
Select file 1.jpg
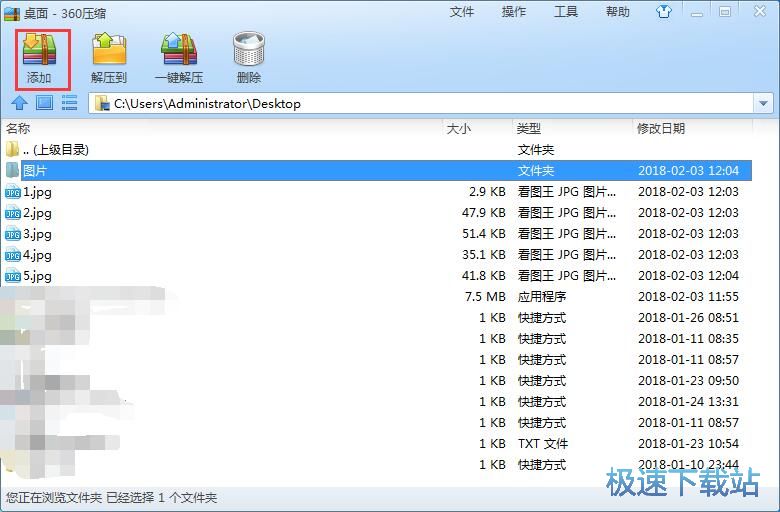click(37, 192)
